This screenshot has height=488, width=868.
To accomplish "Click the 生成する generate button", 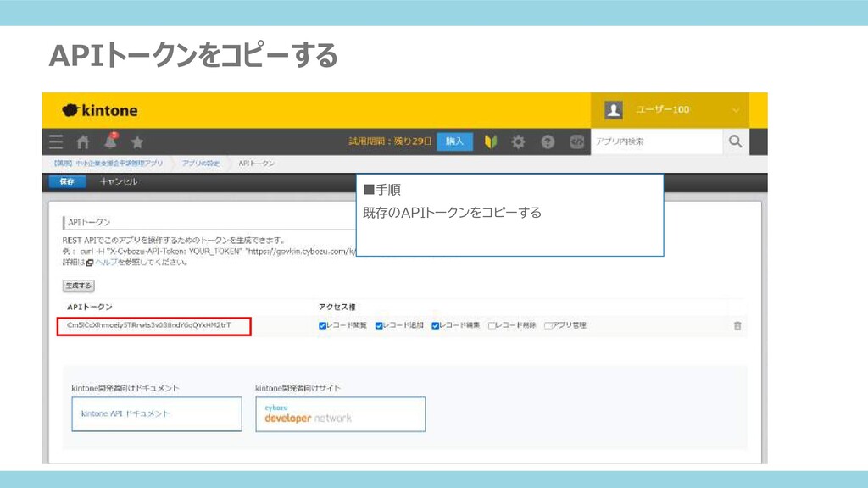I will tap(79, 286).
